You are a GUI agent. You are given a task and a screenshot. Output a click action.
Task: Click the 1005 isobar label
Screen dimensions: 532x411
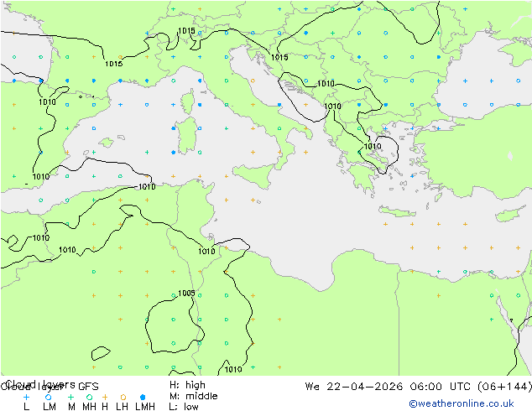[186, 293]
